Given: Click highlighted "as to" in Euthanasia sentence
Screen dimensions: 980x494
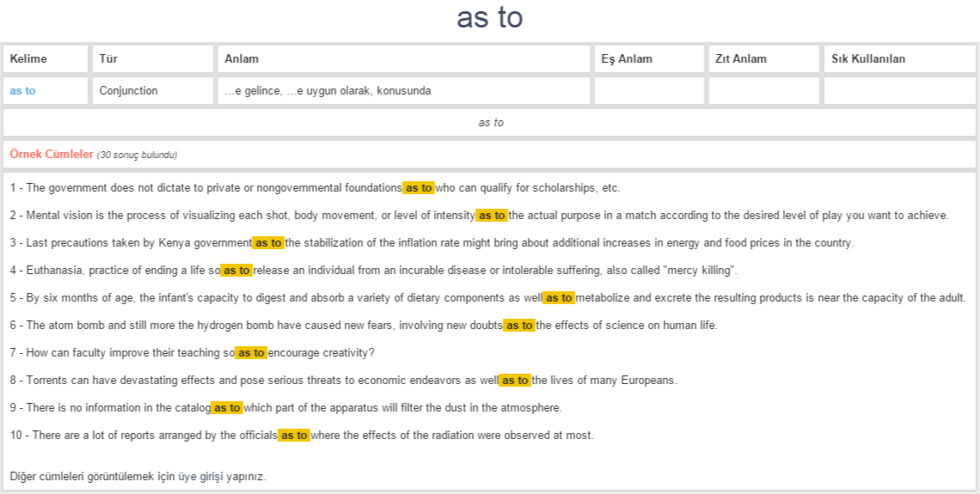Looking at the screenshot, I should coord(236,271).
